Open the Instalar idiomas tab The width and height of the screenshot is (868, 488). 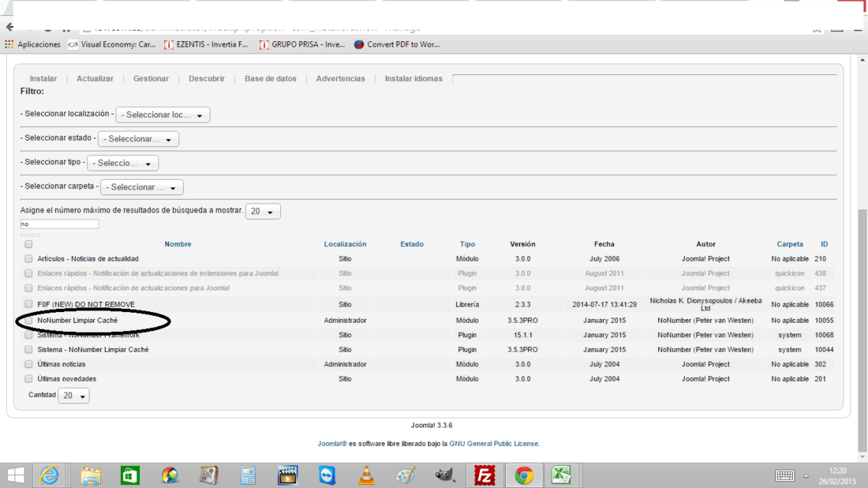tap(413, 79)
